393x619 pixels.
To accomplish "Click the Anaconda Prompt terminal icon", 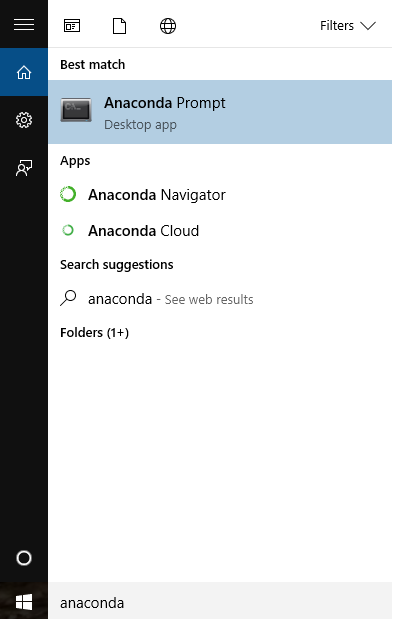I will click(x=76, y=110).
